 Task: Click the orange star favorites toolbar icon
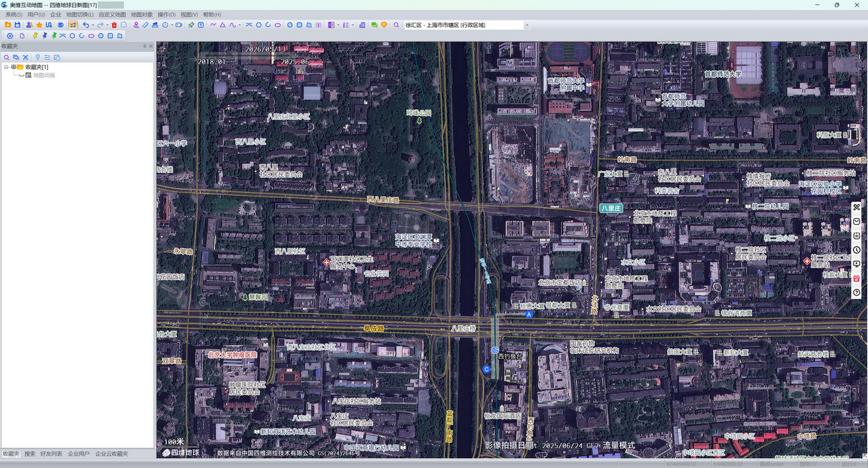pos(39,25)
